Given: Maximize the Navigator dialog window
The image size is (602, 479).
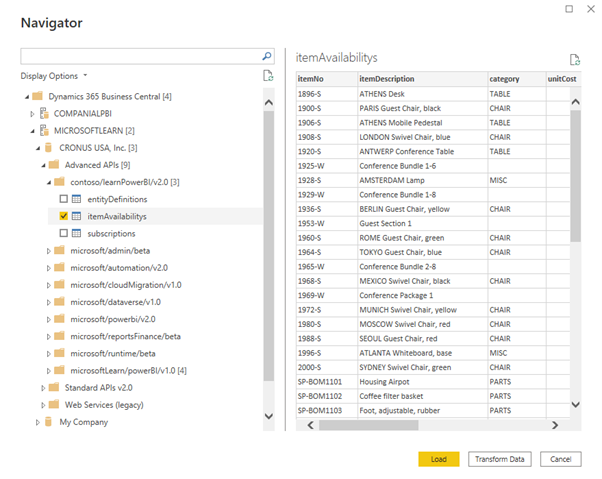Looking at the screenshot, I should 569,8.
